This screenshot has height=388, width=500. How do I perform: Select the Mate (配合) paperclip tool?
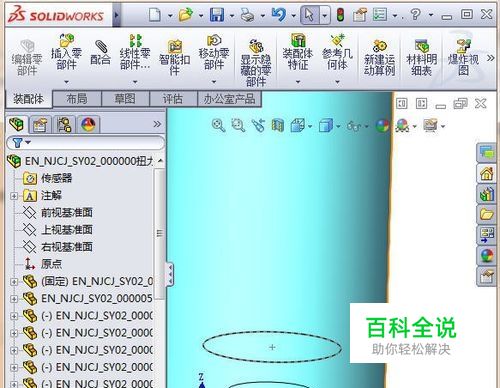point(100,53)
